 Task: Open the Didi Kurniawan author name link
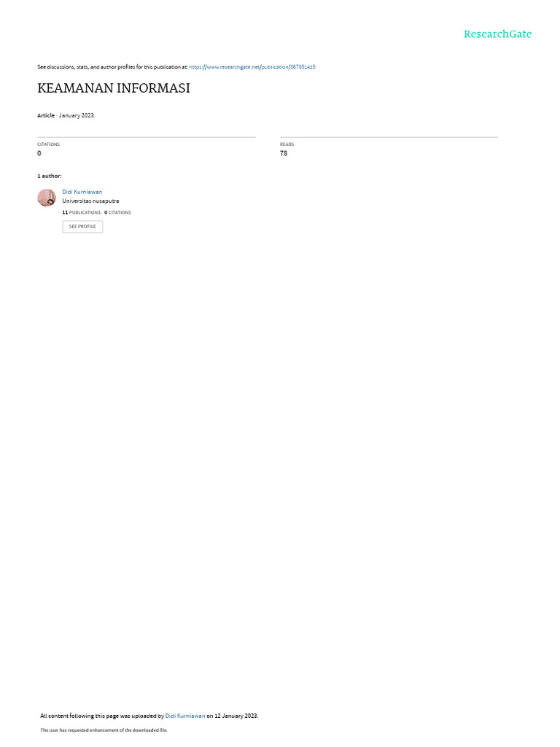tap(82, 192)
